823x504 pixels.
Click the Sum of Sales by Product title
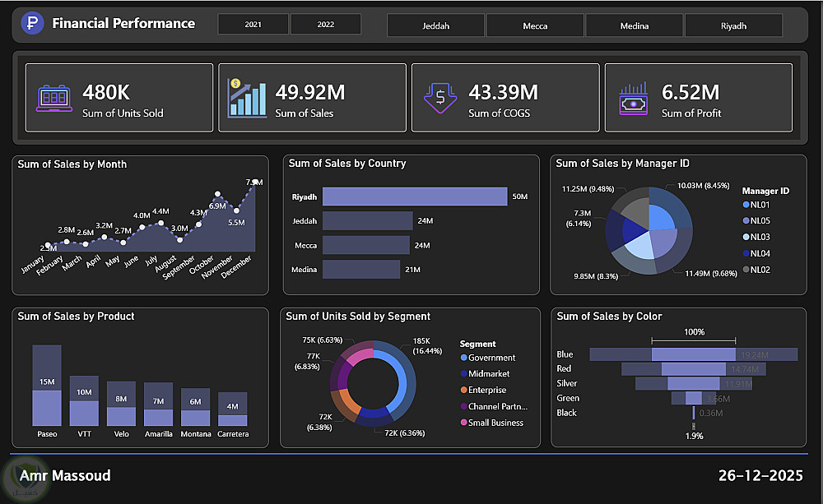click(76, 317)
